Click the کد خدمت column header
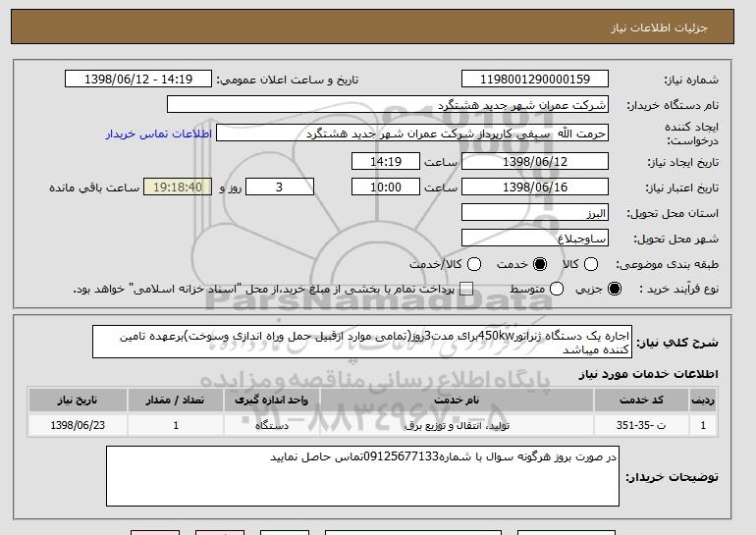 tap(641, 401)
